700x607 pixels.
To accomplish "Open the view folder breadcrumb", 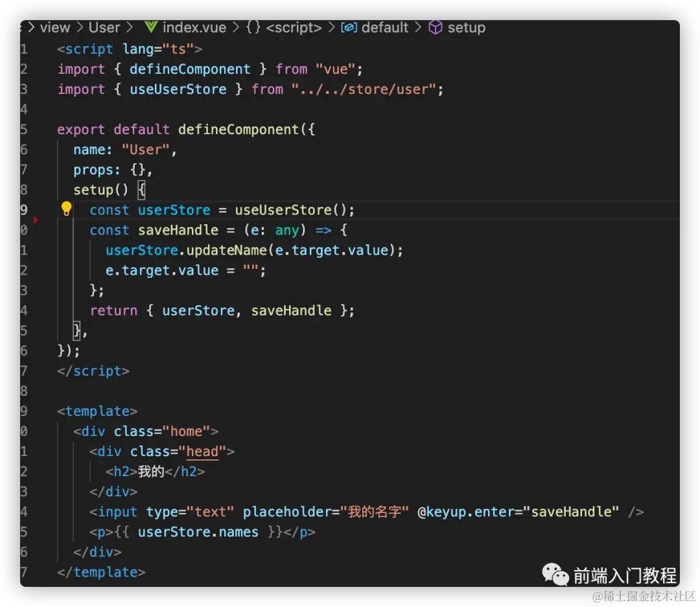I will pyautogui.click(x=55, y=28).
